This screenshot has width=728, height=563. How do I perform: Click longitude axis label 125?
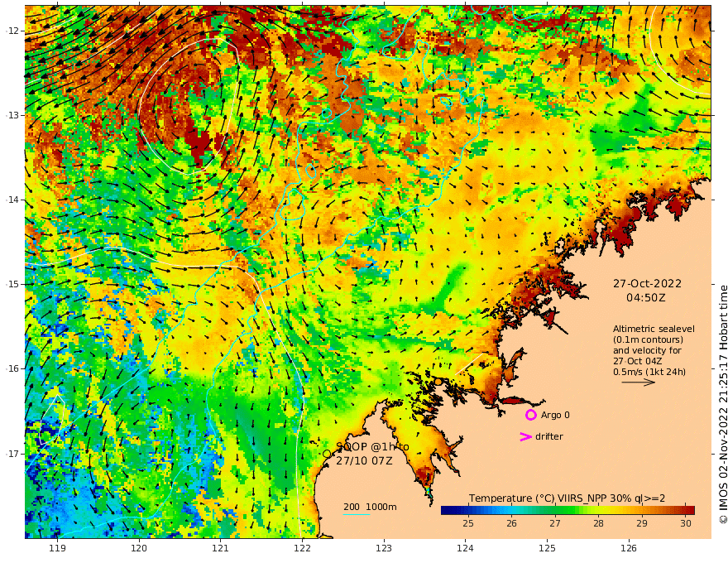click(547, 548)
